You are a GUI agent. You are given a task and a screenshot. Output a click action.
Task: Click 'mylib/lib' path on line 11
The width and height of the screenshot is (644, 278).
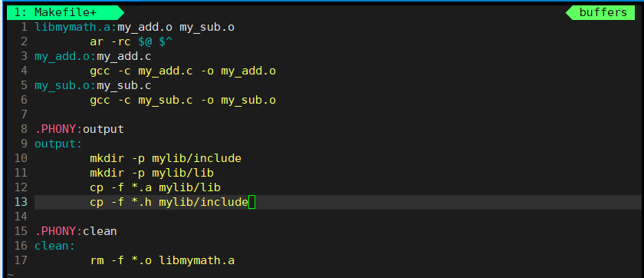point(182,173)
